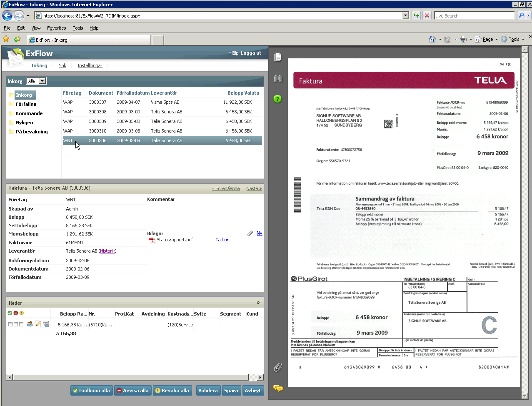The height and width of the screenshot is (406, 532).
Task: Go back with the browser Back arrow
Action: (7, 15)
